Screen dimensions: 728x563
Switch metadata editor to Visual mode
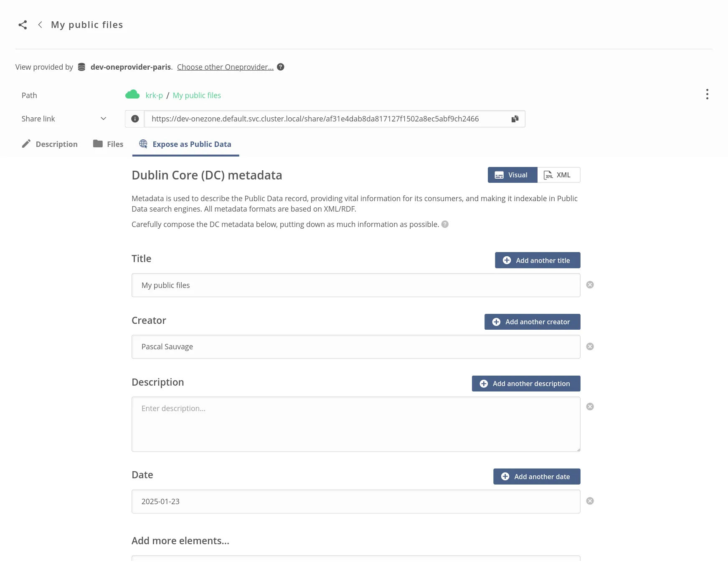pos(512,175)
